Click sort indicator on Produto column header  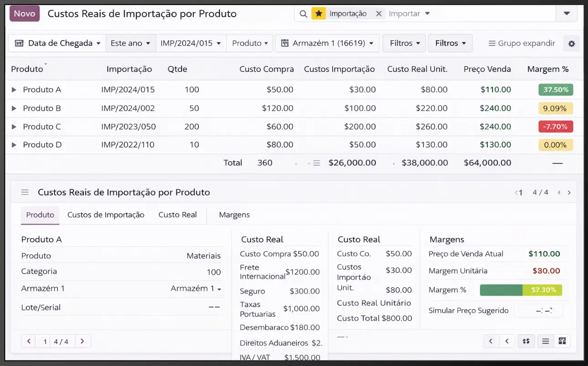click(46, 64)
